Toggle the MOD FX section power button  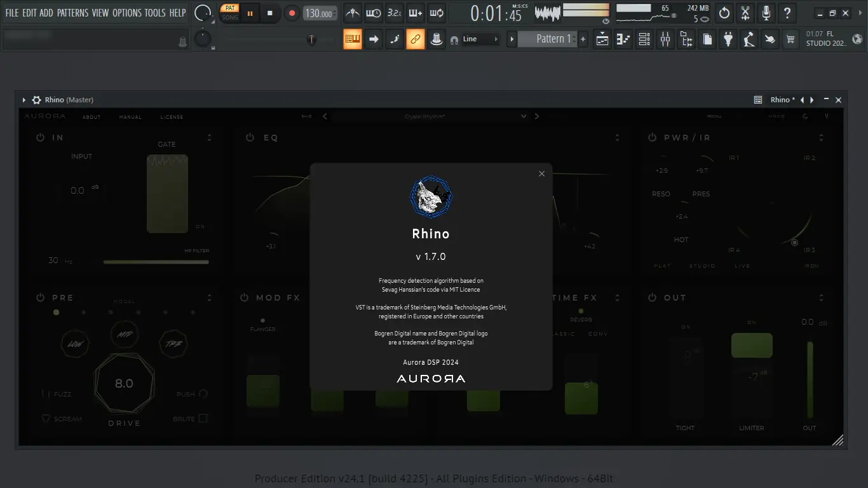[x=245, y=297]
